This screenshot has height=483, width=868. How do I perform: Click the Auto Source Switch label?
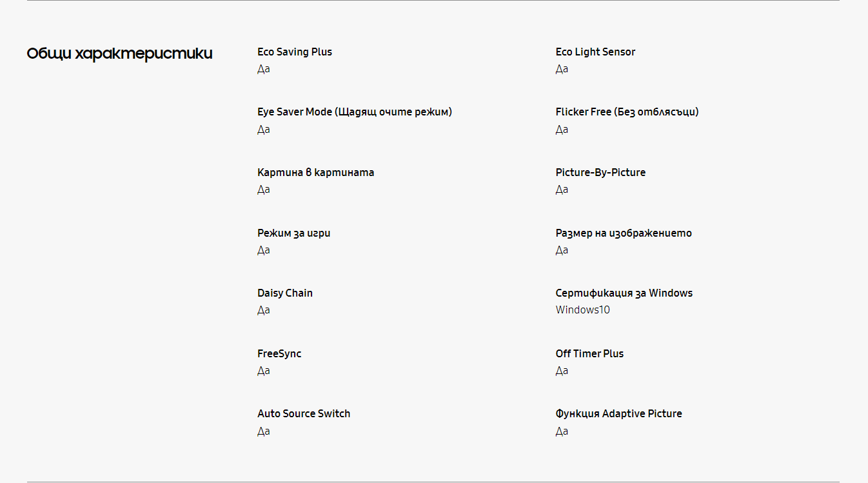pyautogui.click(x=304, y=414)
